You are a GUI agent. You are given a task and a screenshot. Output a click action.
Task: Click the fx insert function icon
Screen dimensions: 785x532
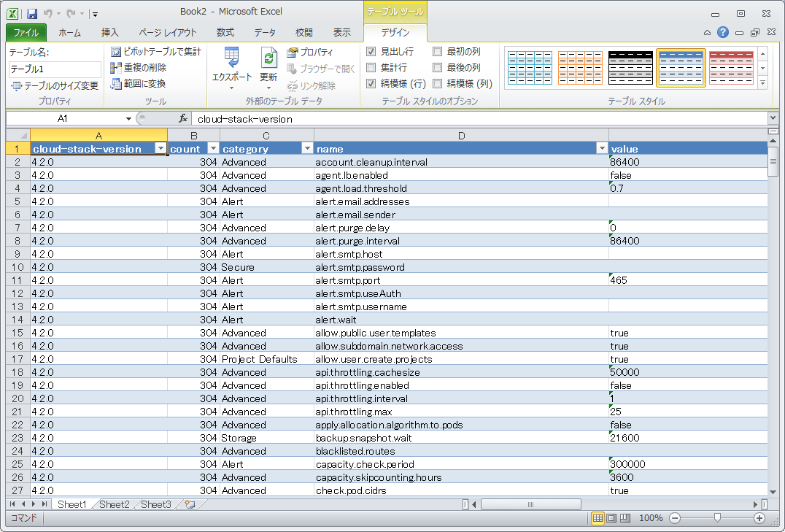(x=182, y=119)
